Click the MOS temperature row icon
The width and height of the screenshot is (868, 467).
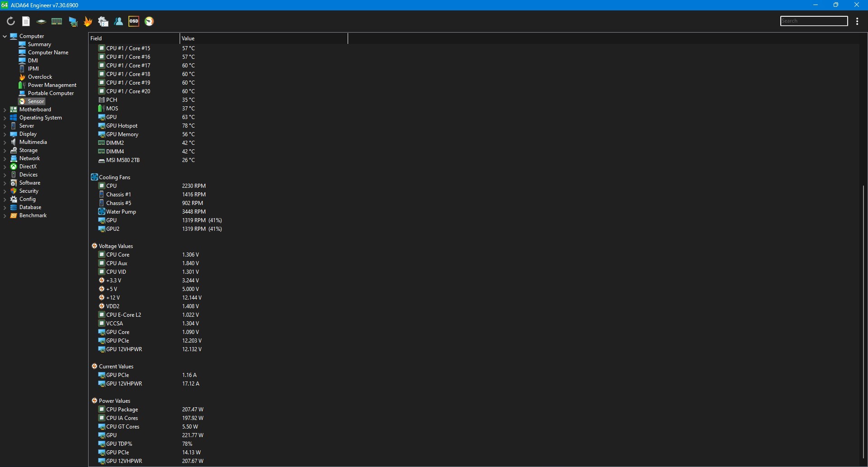coord(102,109)
